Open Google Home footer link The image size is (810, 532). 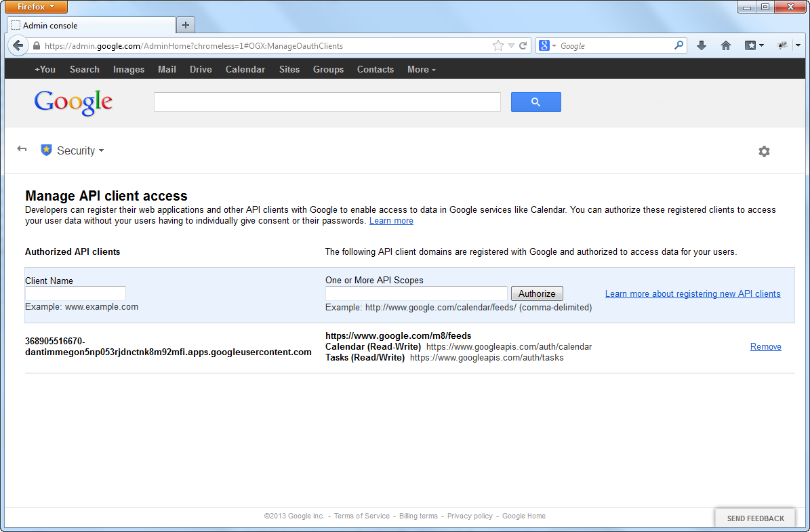tap(524, 516)
